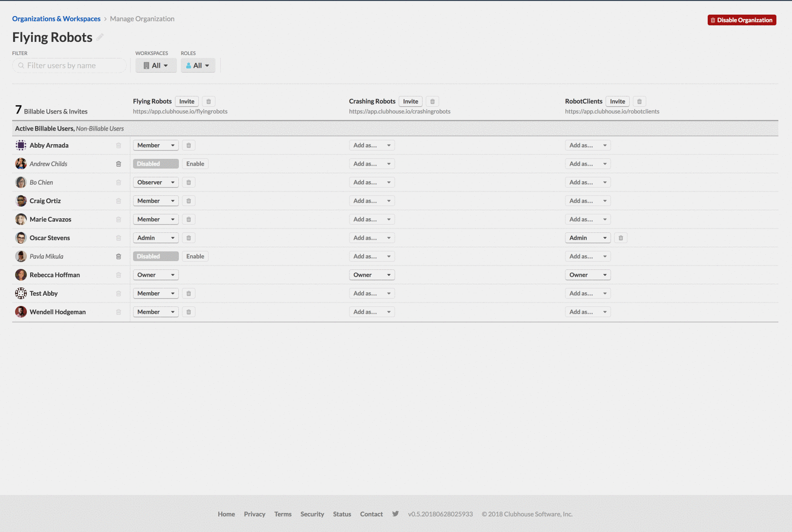
Task: Click Pavla Mikula's Disabled status badge
Action: [156, 256]
